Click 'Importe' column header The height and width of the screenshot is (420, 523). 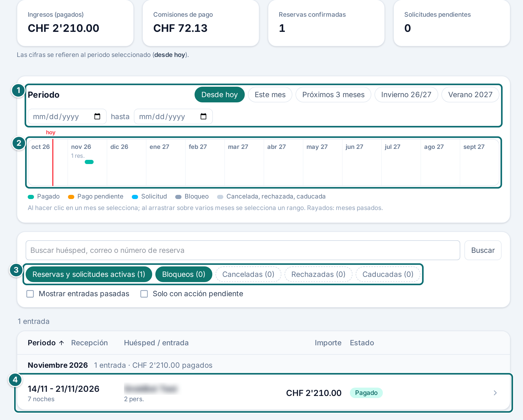click(328, 343)
